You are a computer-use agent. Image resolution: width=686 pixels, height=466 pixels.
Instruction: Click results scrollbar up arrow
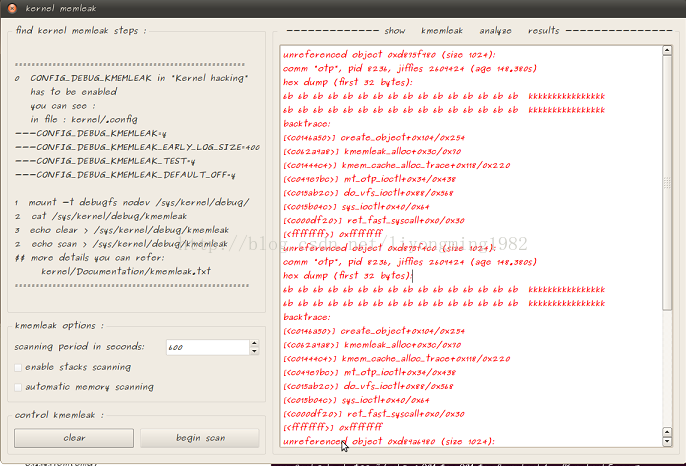[x=668, y=52]
